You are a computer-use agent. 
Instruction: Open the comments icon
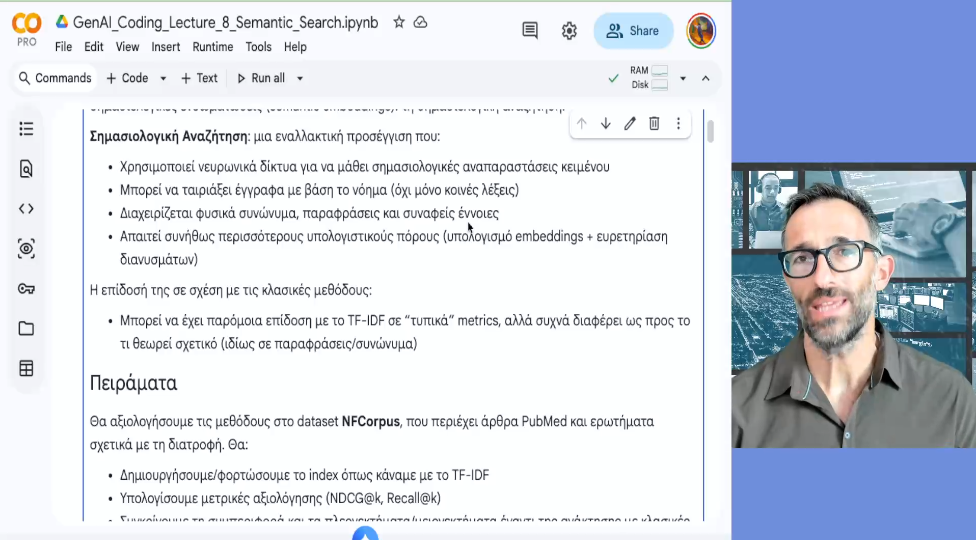pyautogui.click(x=530, y=31)
